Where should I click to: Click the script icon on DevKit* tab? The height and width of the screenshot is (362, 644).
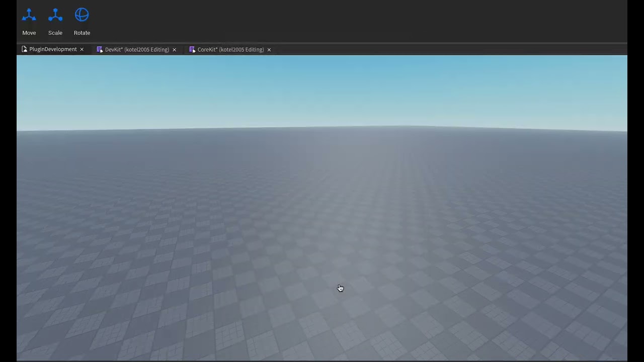(x=100, y=50)
